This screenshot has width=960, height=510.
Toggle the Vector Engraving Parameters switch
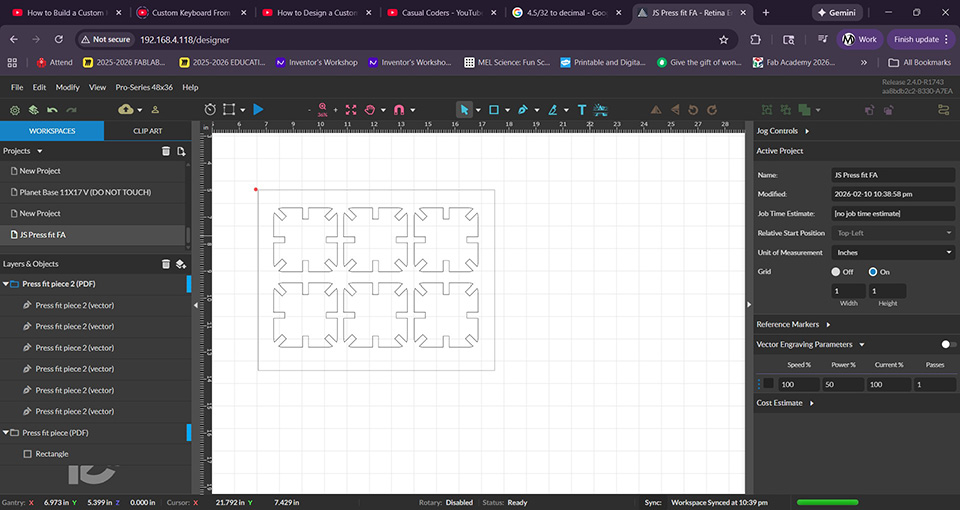(x=947, y=344)
